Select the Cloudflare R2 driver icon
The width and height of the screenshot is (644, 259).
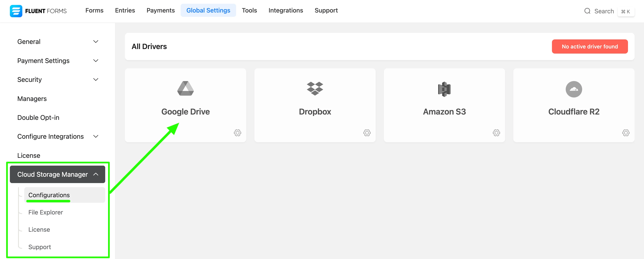[574, 89]
